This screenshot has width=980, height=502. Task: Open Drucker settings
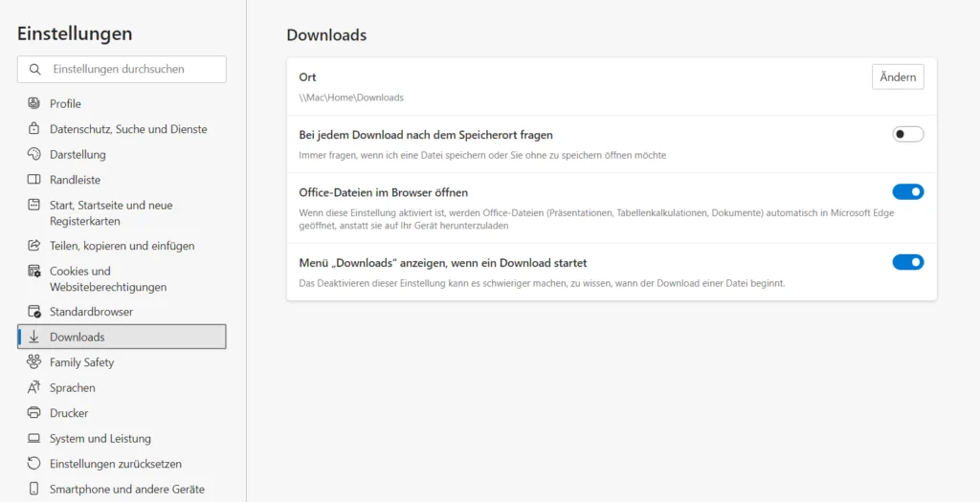[x=122, y=413]
